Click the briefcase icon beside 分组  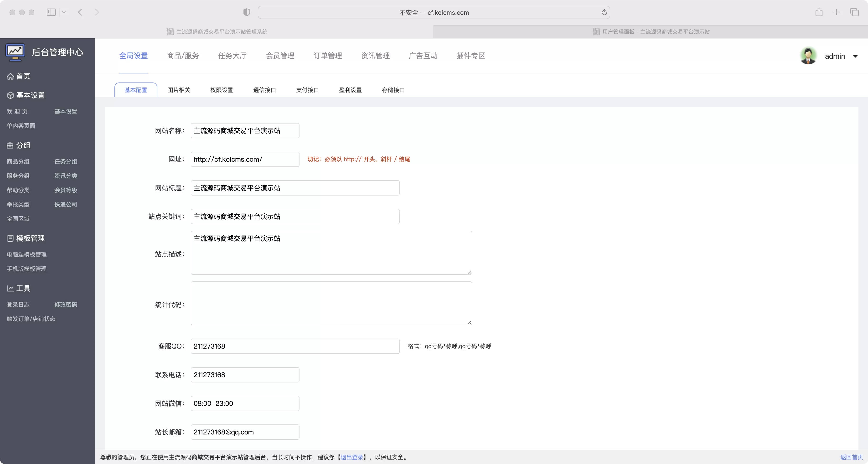pyautogui.click(x=10, y=146)
